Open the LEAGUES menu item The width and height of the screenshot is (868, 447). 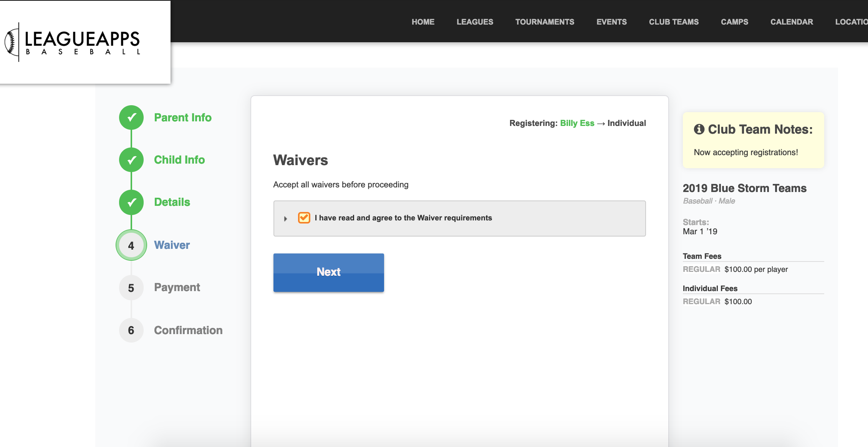[x=475, y=22]
